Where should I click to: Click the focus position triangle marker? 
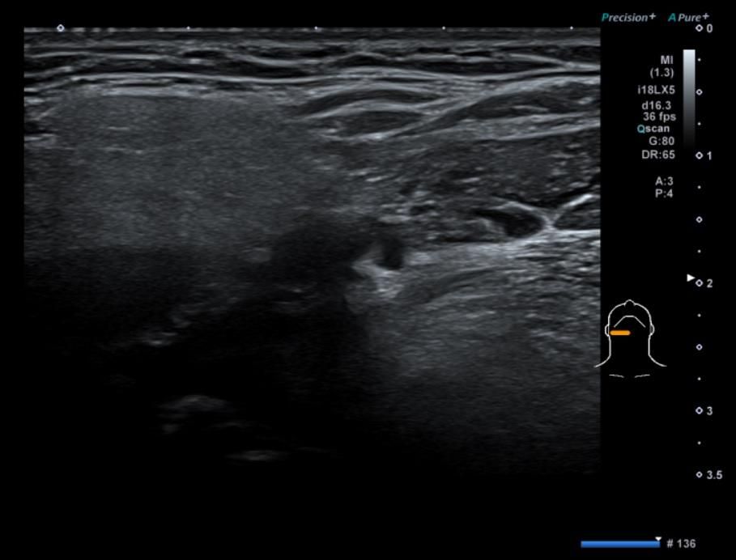[691, 278]
